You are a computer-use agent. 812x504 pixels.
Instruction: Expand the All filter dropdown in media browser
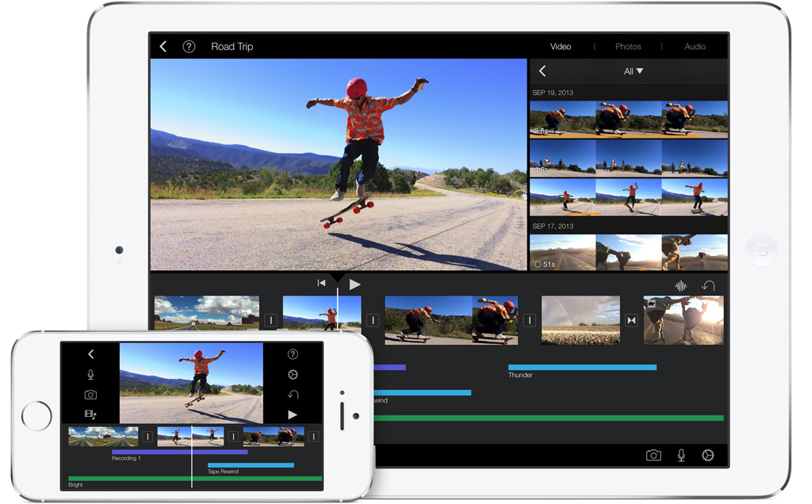[x=633, y=71]
